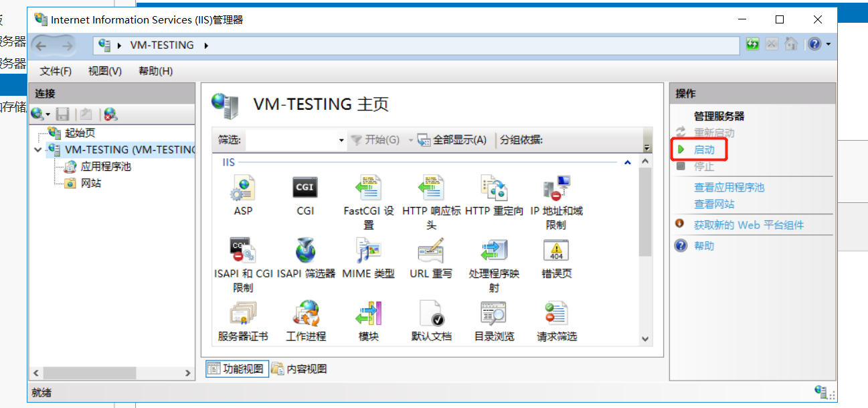Image resolution: width=868 pixels, height=408 pixels.
Task: Open 模块 feature
Action: 368,314
